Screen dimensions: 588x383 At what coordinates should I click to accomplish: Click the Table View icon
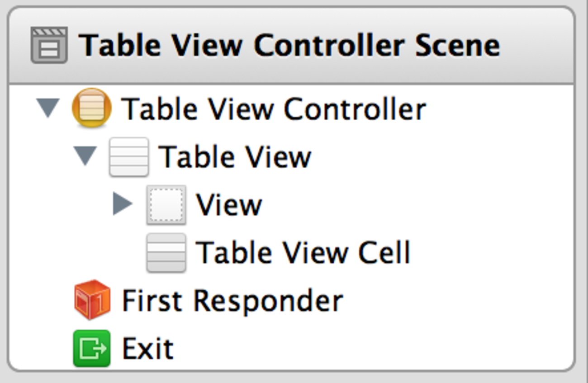click(129, 157)
